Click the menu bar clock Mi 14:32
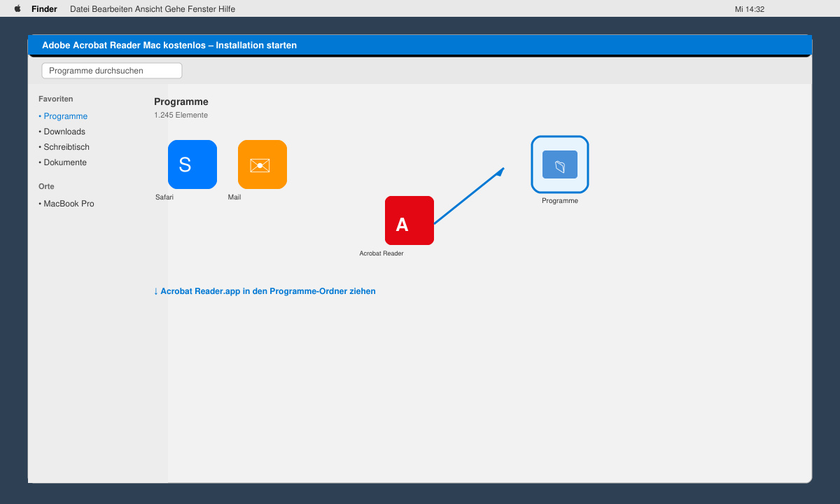Viewport: 840px width, 504px height. tap(749, 9)
